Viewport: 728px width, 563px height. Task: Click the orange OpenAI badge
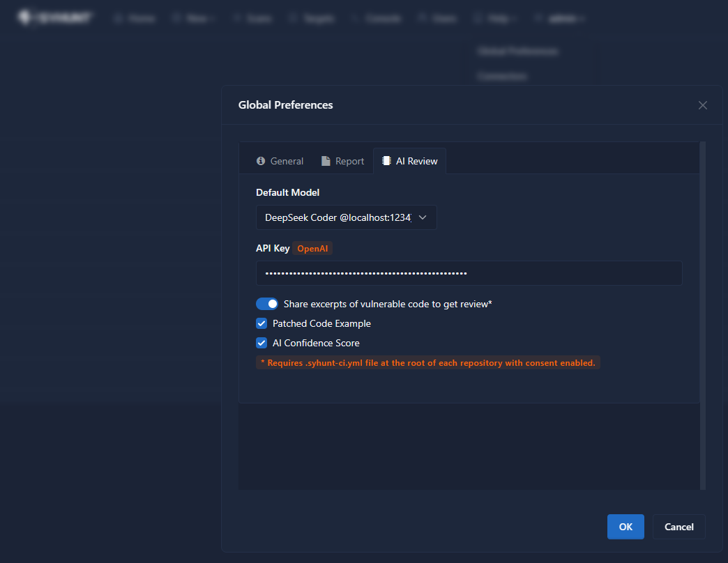[x=312, y=249]
